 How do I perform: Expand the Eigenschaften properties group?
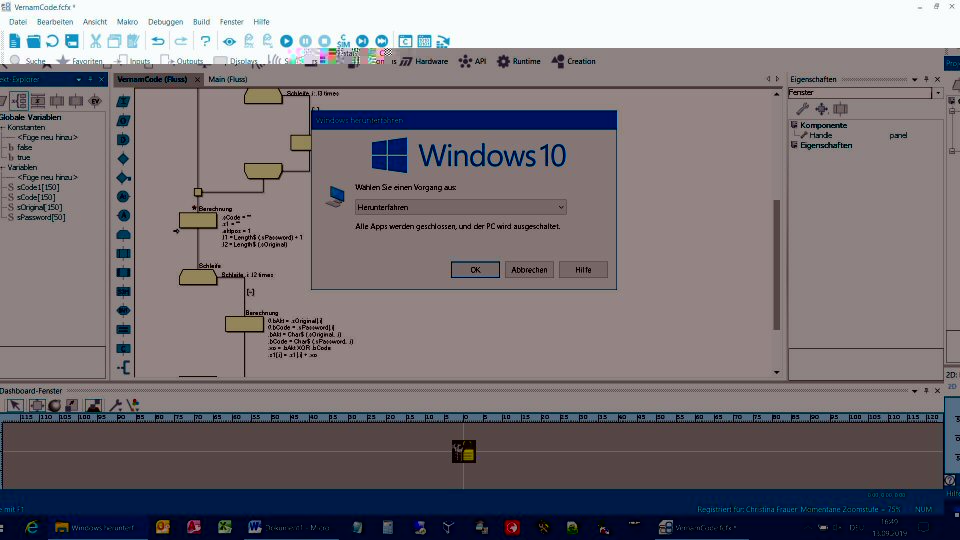pos(794,145)
